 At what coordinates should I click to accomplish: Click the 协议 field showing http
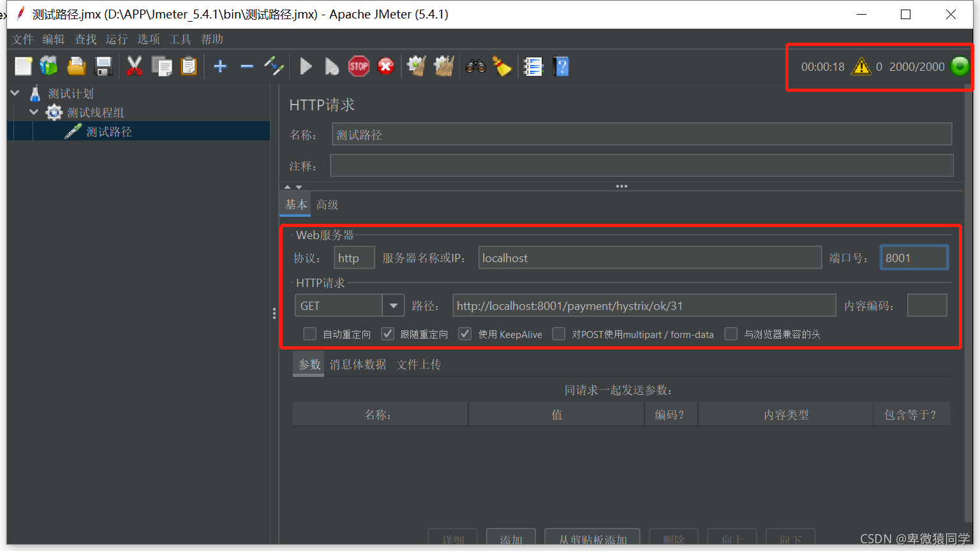tap(354, 258)
